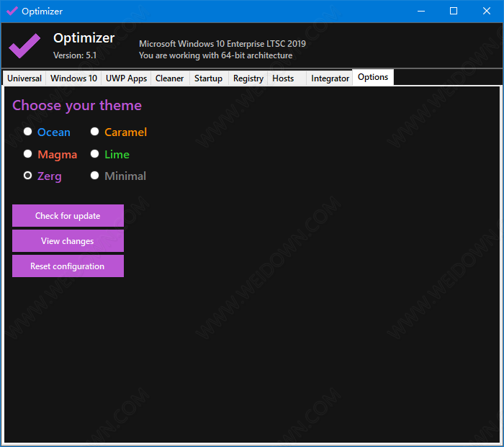Open the Universal tab
The image size is (504, 447).
click(24, 78)
